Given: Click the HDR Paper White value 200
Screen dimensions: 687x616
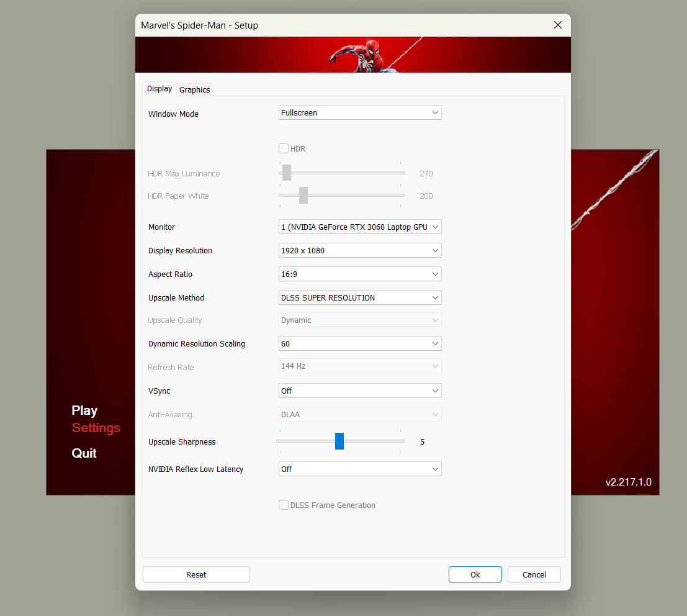Looking at the screenshot, I should pyautogui.click(x=426, y=196).
